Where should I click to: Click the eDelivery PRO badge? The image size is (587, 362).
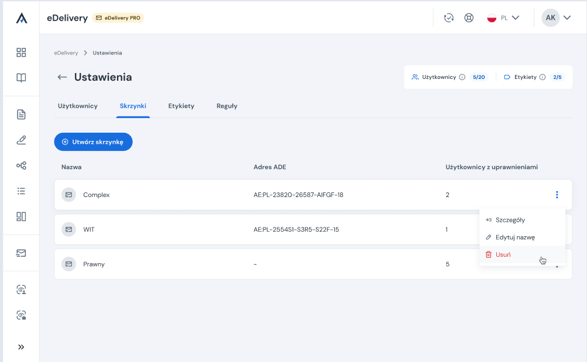coord(118,18)
